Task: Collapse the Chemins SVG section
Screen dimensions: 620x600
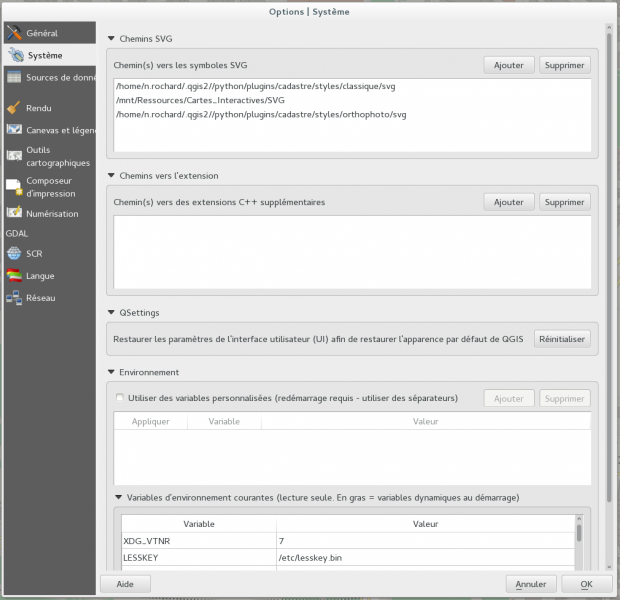Action: (111, 38)
